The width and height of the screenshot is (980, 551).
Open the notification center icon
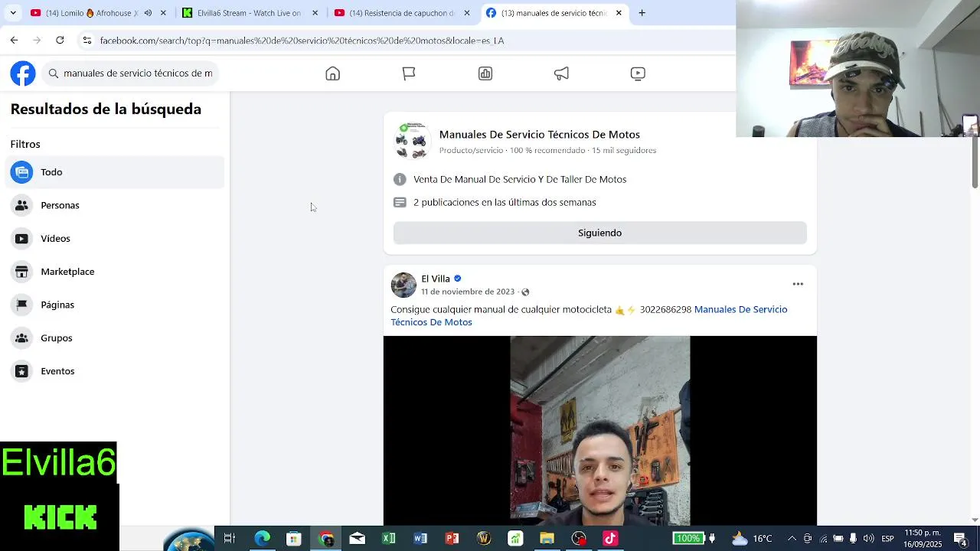pyautogui.click(x=960, y=539)
